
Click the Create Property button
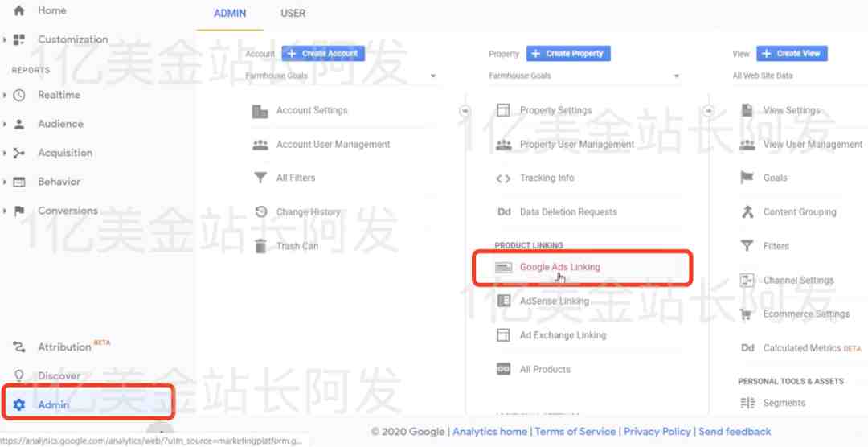tap(568, 54)
